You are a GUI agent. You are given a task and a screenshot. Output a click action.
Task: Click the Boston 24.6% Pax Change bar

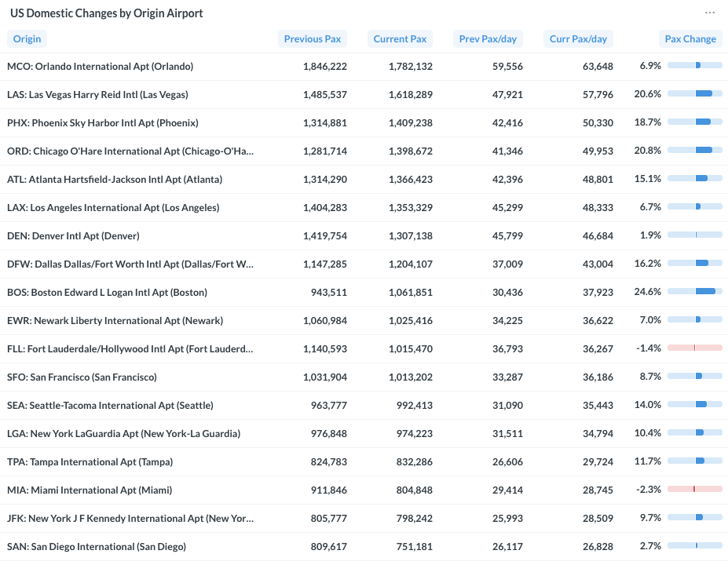694,292
